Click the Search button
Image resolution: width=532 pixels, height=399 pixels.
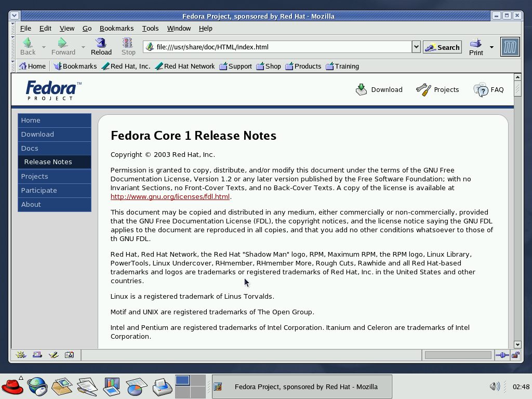(x=442, y=47)
